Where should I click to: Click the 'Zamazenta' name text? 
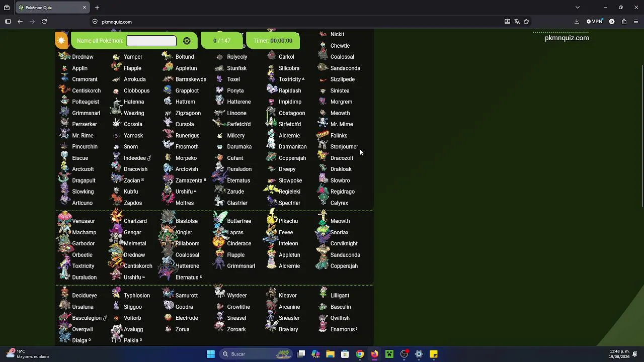189,180
